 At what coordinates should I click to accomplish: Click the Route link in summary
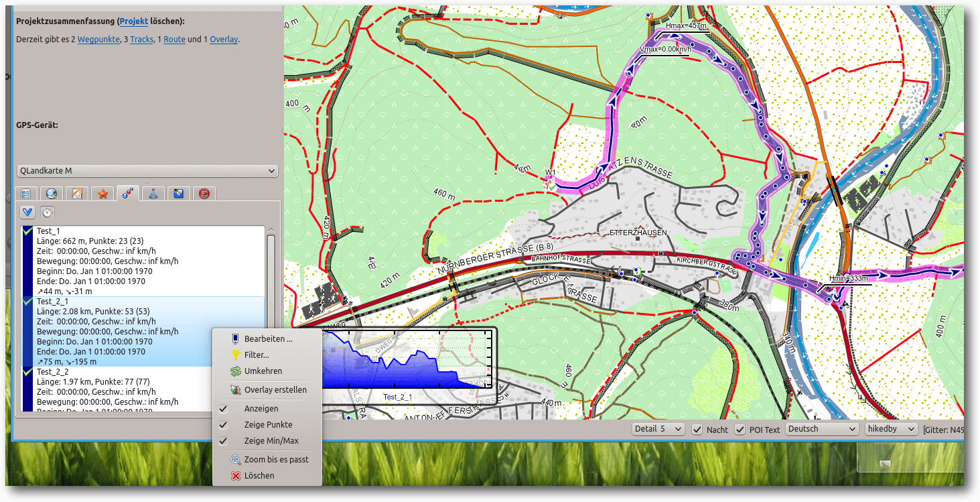174,40
